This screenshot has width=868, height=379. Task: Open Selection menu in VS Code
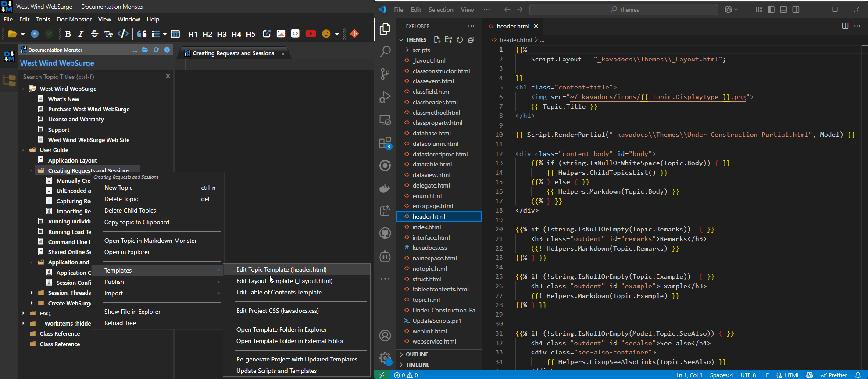pos(441,10)
